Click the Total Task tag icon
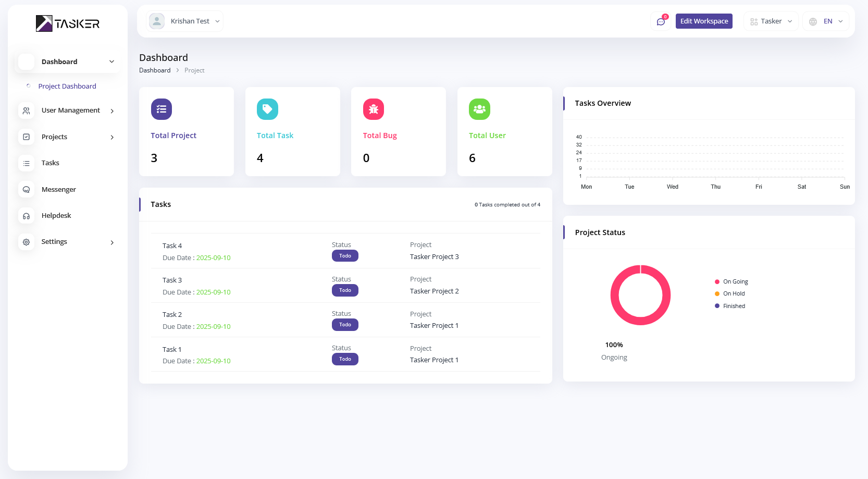This screenshot has width=868, height=479. click(x=267, y=109)
